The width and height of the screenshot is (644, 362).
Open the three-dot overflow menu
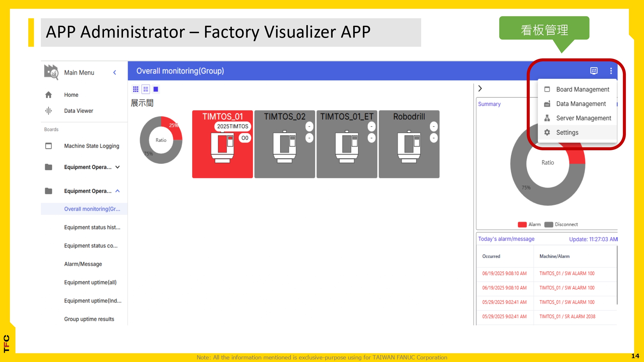click(x=611, y=71)
